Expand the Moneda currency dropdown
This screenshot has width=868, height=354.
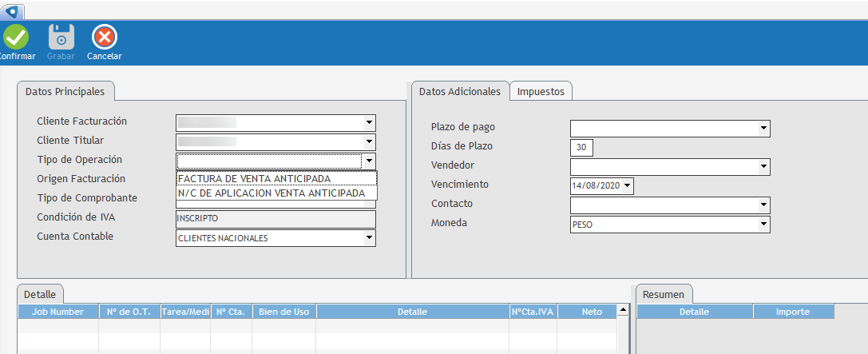pyautogui.click(x=763, y=225)
